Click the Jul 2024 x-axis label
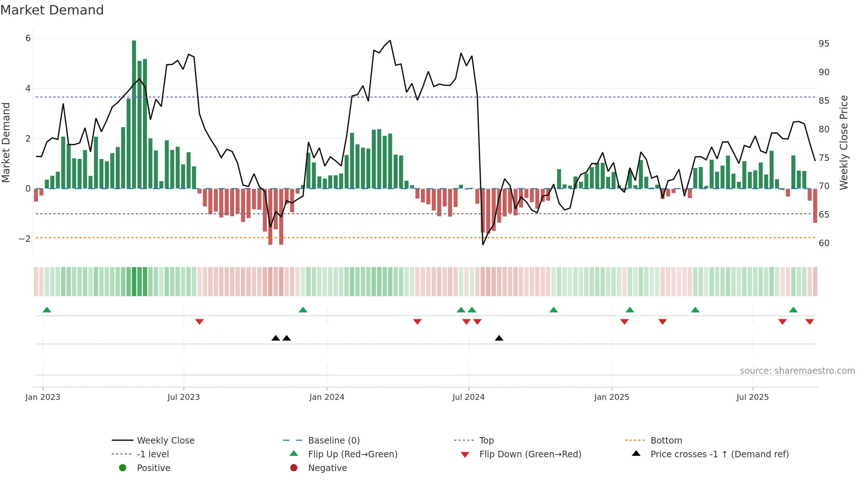 (469, 397)
